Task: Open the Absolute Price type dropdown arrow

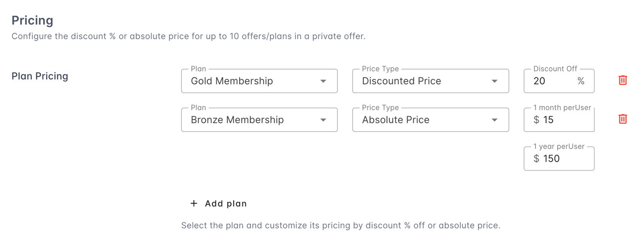Action: coord(495,120)
